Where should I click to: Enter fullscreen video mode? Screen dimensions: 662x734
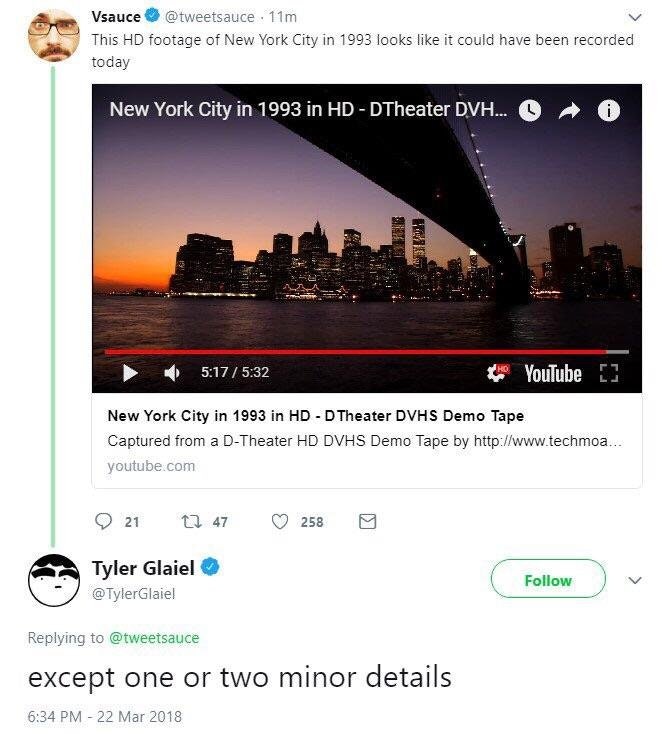pos(608,373)
